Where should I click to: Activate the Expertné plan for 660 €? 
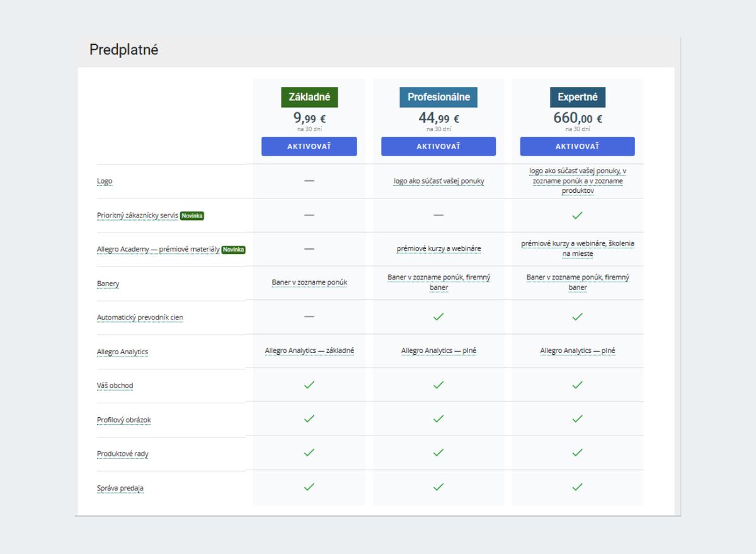pyautogui.click(x=577, y=146)
